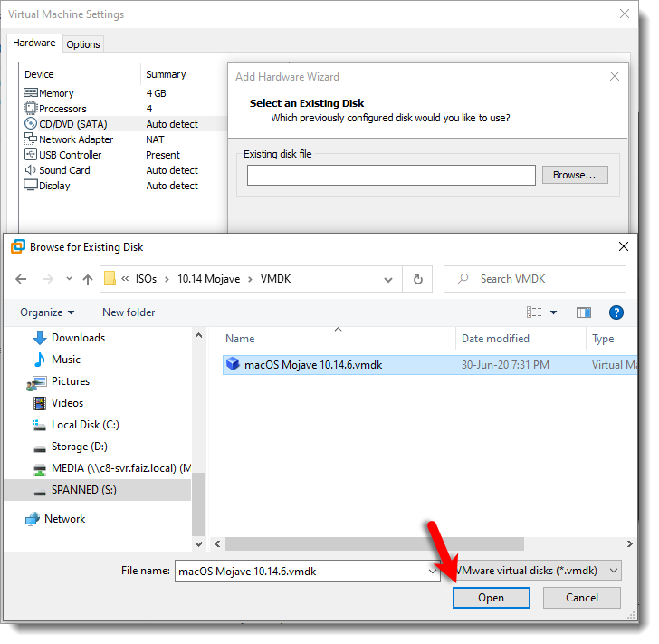Show hidden path folders via double chevron
The width and height of the screenshot is (659, 644).
125,278
